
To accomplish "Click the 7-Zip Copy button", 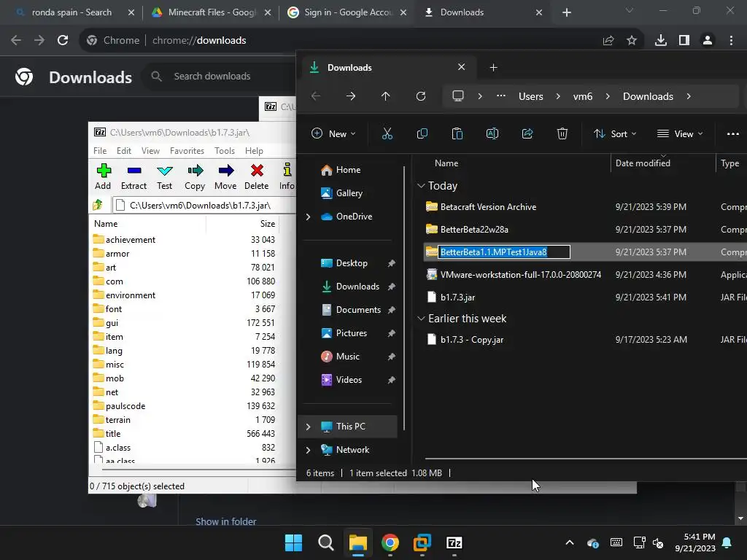I will click(x=195, y=176).
